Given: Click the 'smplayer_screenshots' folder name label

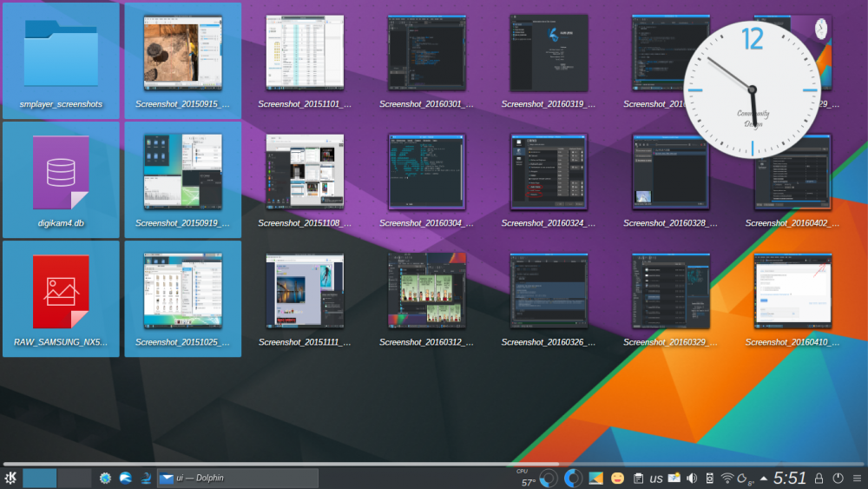Looking at the screenshot, I should pos(61,104).
